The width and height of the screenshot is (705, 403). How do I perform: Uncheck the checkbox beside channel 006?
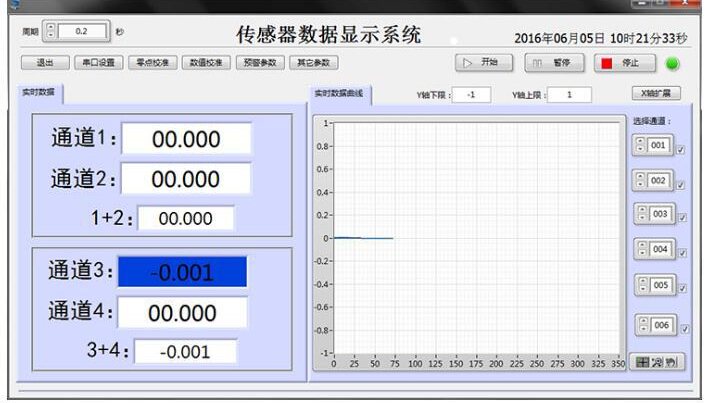pyautogui.click(x=685, y=329)
